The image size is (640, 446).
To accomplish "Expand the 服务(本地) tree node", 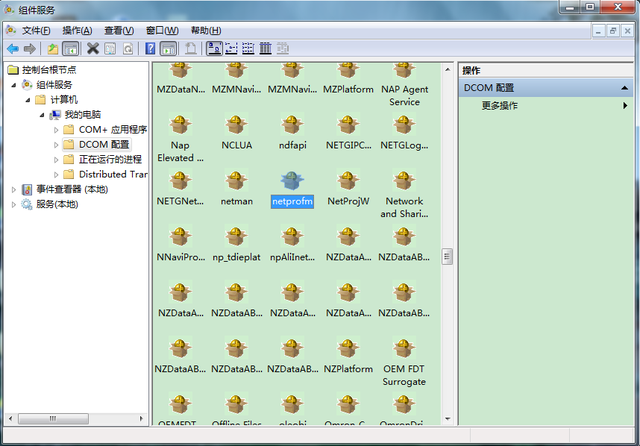I will (x=13, y=204).
